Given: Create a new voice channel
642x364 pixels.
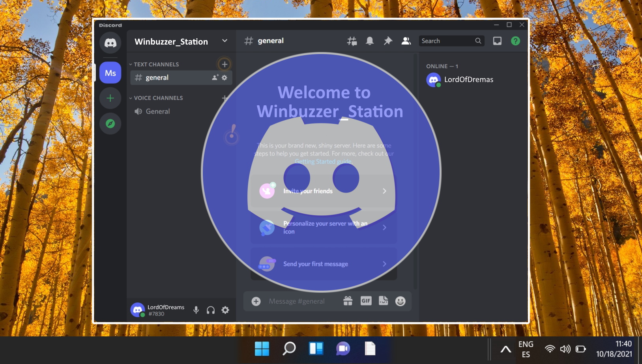Looking at the screenshot, I should point(225,98).
